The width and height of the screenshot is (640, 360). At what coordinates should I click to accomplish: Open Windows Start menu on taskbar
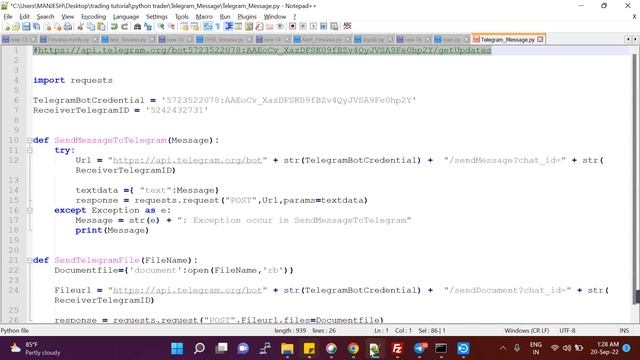[x=177, y=349]
